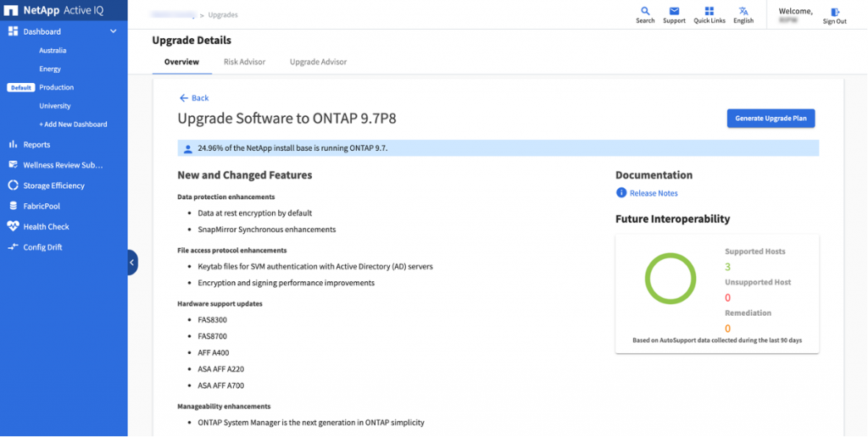The height and width of the screenshot is (437, 868).
Task: Click 'Encryption and signing performance improvements'
Action: 287,283
